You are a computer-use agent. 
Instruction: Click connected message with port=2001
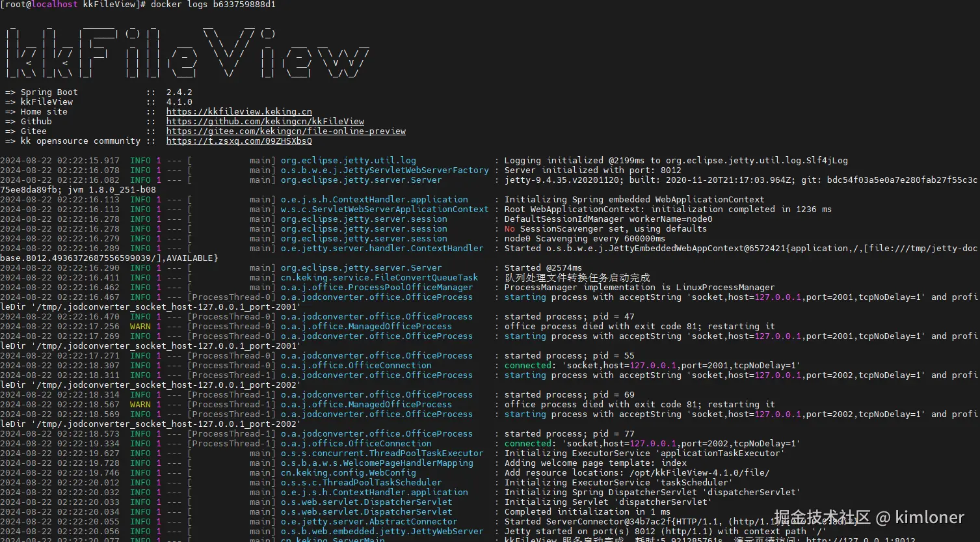[x=652, y=366]
